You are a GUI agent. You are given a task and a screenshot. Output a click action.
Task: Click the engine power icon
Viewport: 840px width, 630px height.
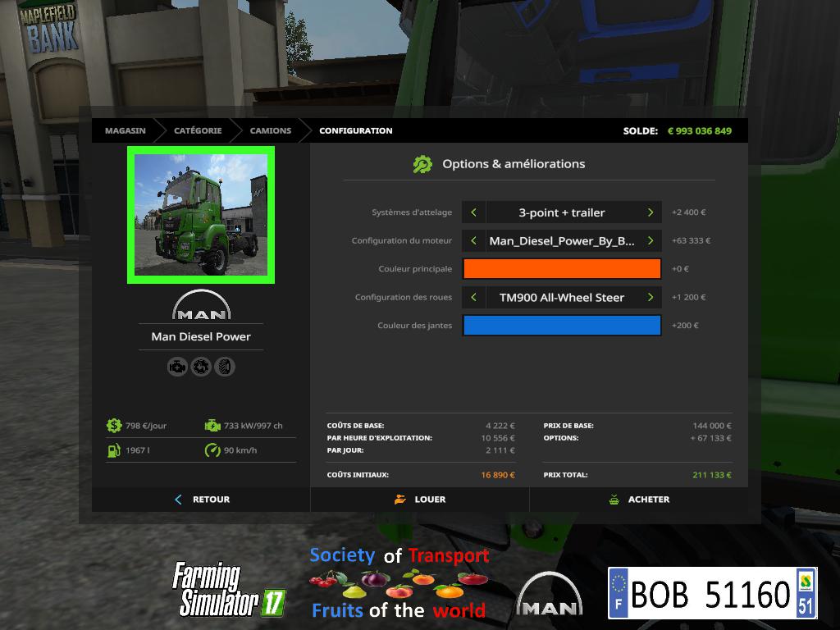click(x=212, y=426)
